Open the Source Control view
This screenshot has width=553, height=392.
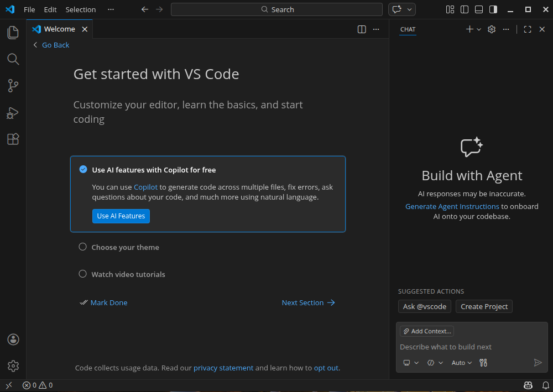click(x=13, y=86)
